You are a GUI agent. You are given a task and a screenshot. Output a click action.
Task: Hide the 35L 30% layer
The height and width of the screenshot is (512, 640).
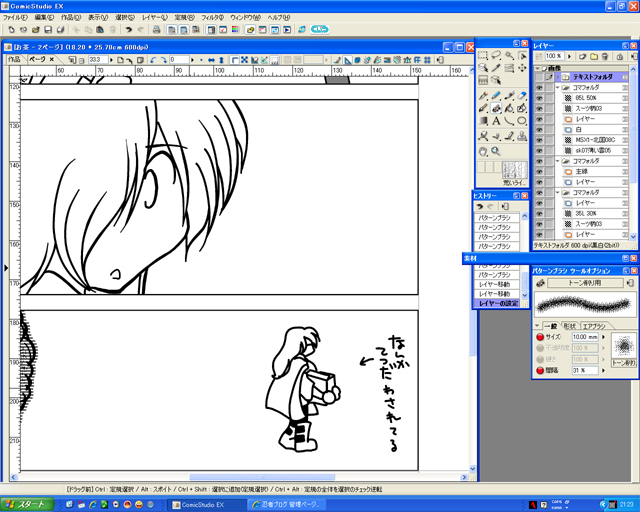coord(539,214)
